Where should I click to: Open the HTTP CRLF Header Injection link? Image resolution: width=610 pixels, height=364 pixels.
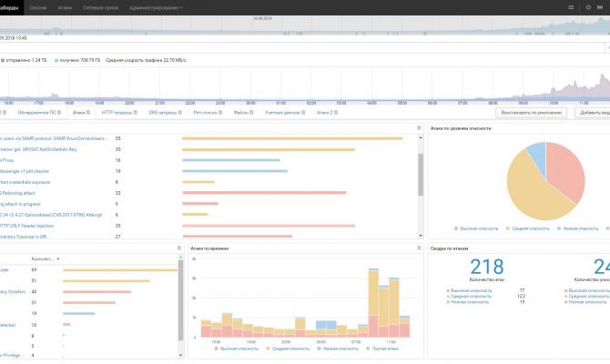point(26,226)
